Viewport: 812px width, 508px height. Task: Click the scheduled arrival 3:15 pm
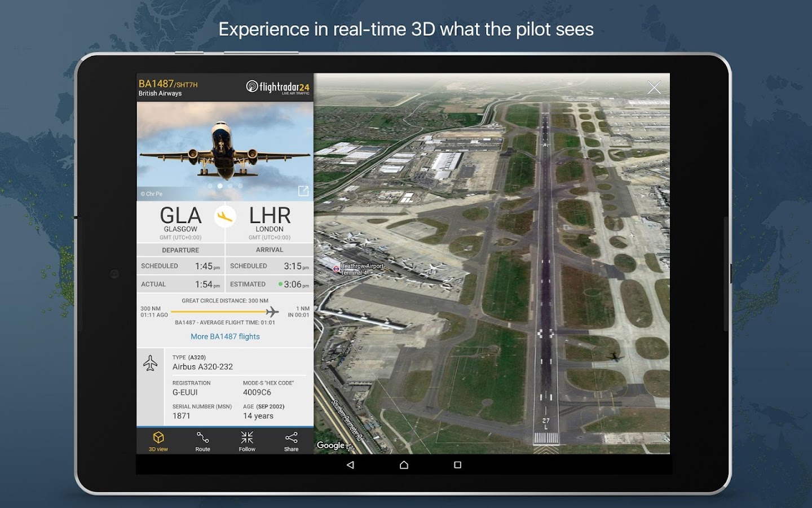(296, 266)
